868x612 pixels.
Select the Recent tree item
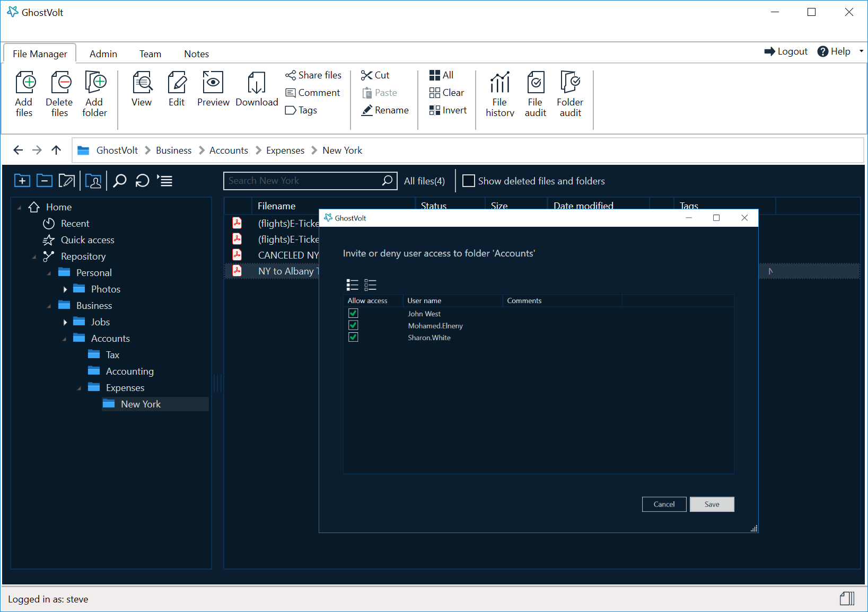tap(66, 224)
